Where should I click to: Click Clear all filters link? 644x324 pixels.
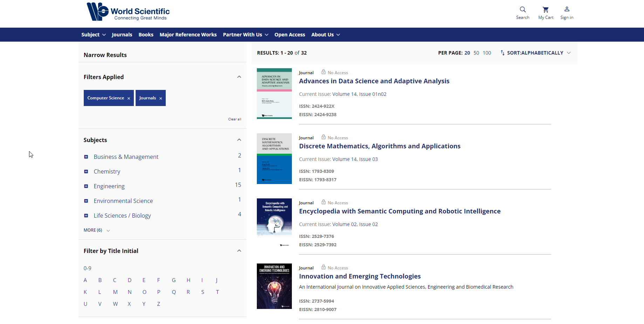(x=235, y=119)
